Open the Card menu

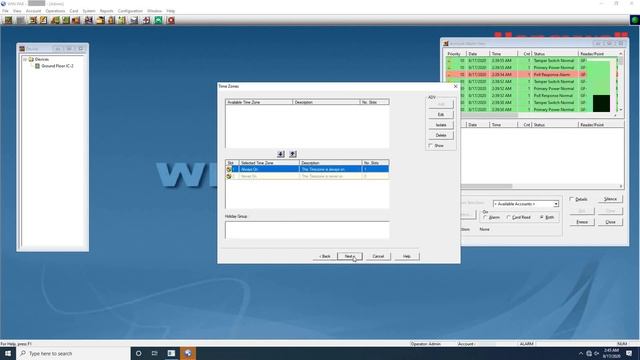click(x=74, y=11)
